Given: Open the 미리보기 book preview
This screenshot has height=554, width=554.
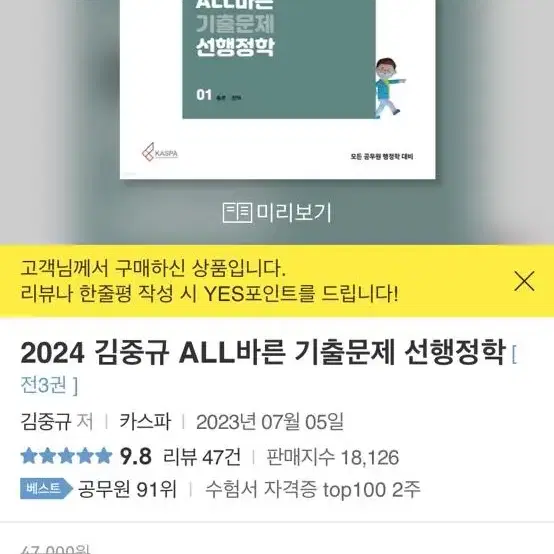Looking at the screenshot, I should click(x=277, y=212).
